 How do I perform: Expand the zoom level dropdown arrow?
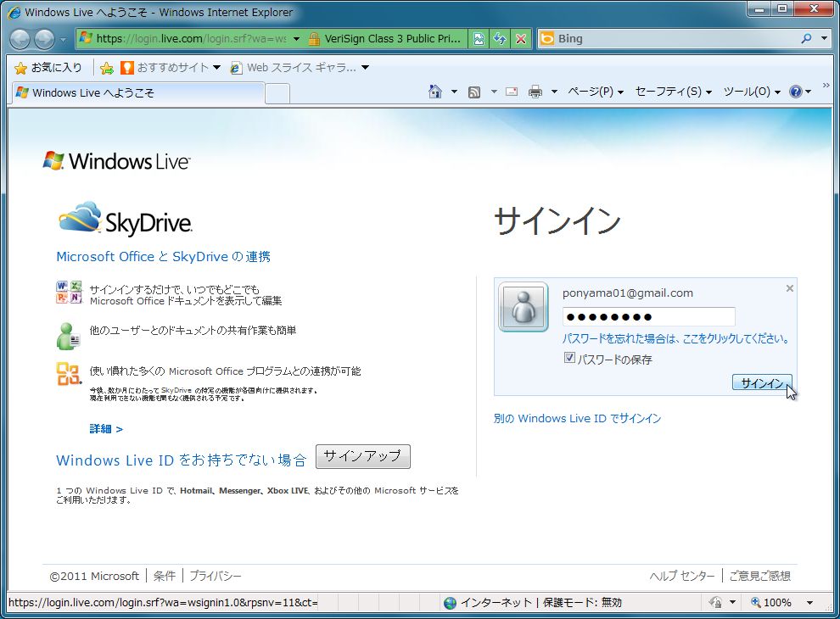coord(809,603)
